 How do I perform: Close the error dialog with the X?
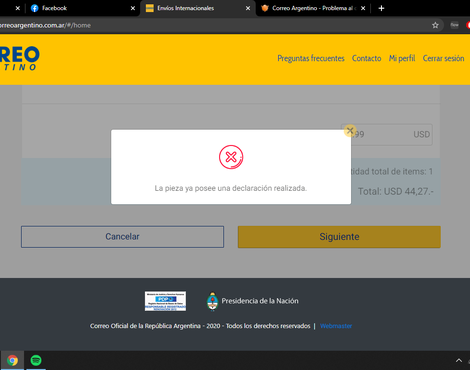tap(350, 131)
